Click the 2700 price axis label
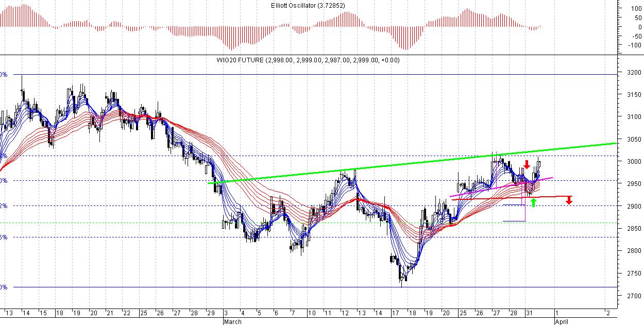644x325 pixels. pos(634,296)
